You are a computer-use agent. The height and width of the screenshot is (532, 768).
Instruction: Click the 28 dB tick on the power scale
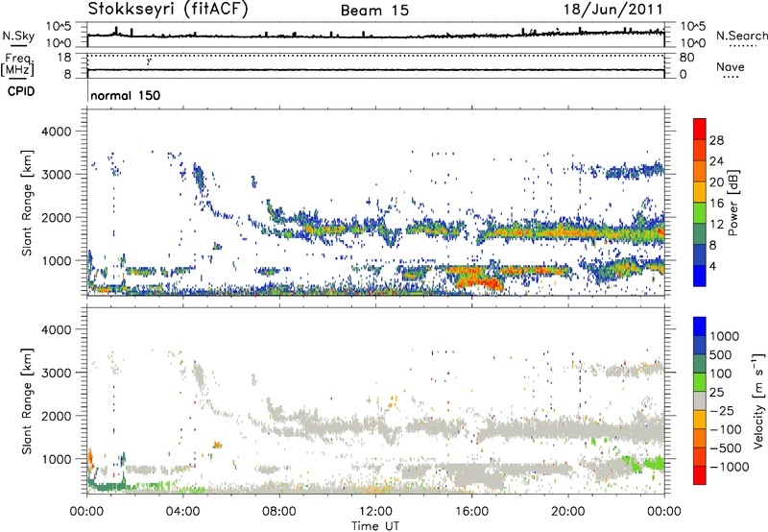(x=716, y=140)
